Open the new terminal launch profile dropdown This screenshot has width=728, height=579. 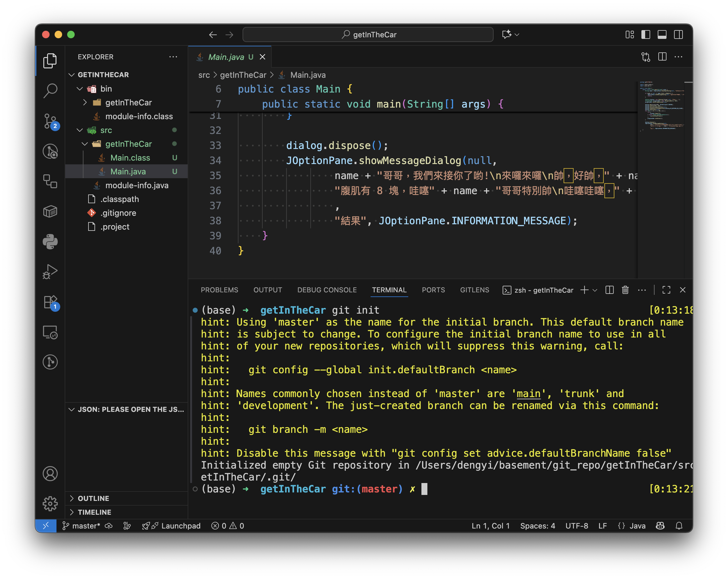tap(595, 290)
